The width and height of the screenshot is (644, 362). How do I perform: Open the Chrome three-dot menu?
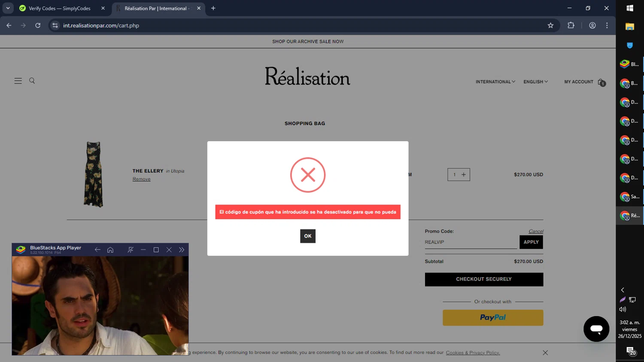pyautogui.click(x=607, y=25)
